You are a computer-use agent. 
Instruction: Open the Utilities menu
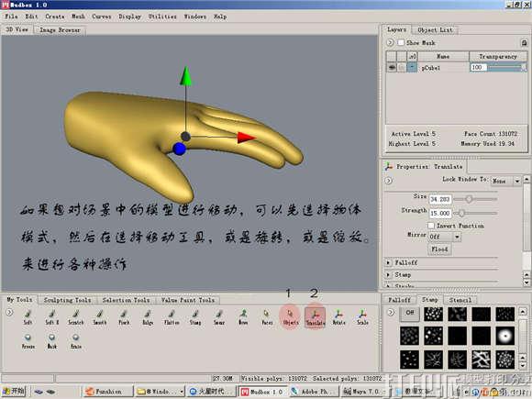pyautogui.click(x=162, y=17)
